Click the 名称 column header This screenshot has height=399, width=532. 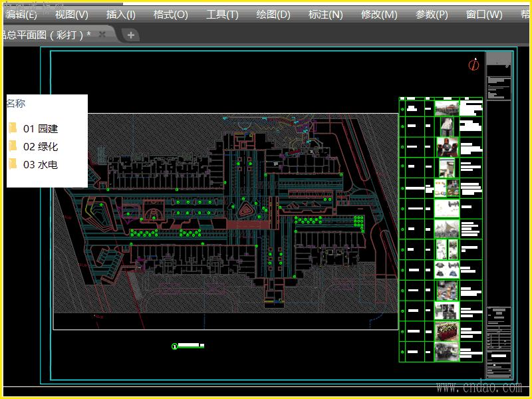[x=16, y=104]
